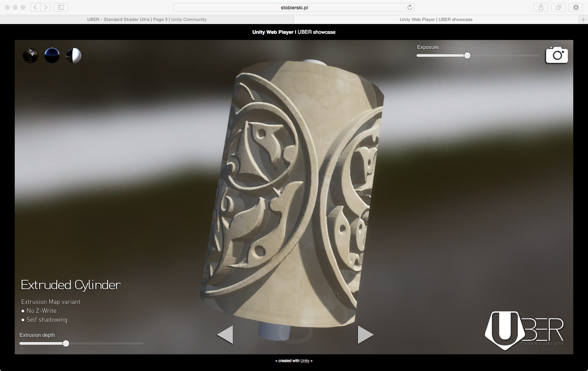Select the blue sky environment sphere
Viewport: 588px width, 371px height.
tap(52, 55)
